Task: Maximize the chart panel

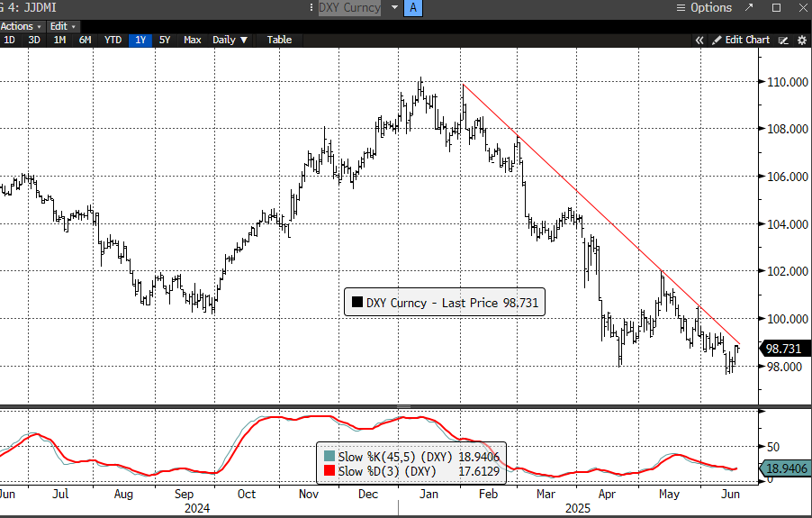Action: tap(776, 8)
